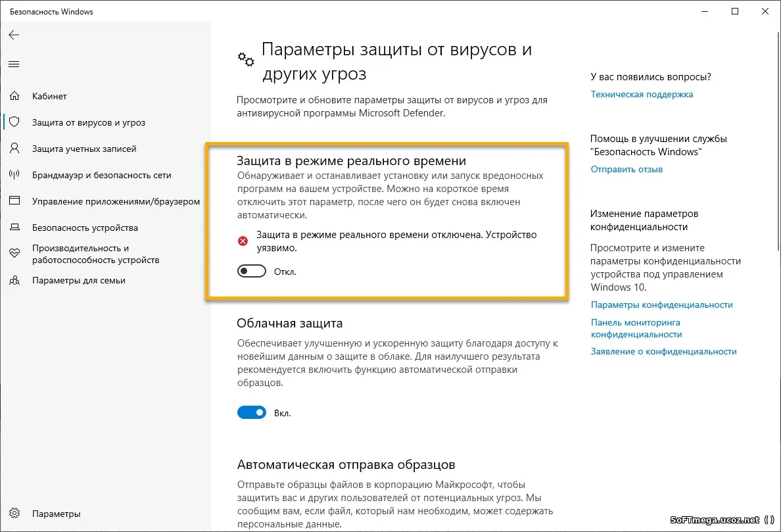Click the firewall and network security icon
This screenshot has width=781, height=532.
[x=14, y=175]
